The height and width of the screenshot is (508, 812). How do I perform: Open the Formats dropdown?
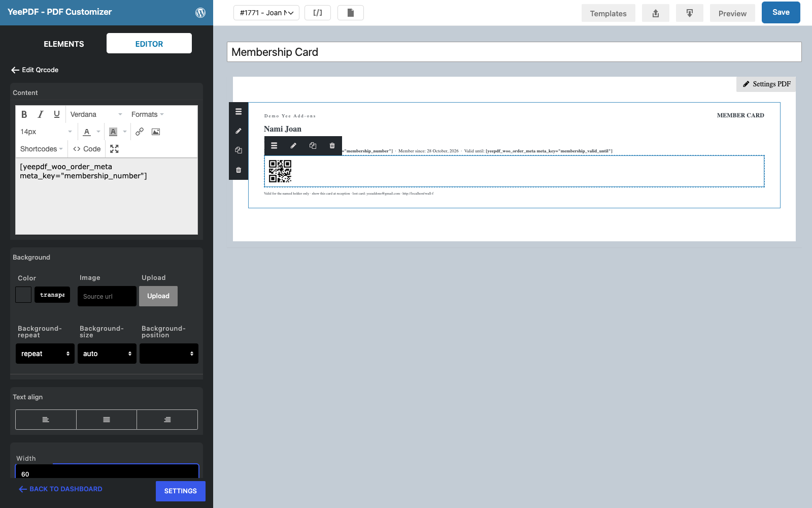click(x=148, y=114)
